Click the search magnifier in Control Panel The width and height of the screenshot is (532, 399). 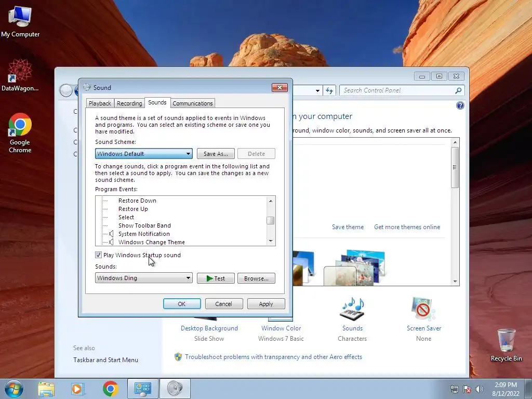458,90
